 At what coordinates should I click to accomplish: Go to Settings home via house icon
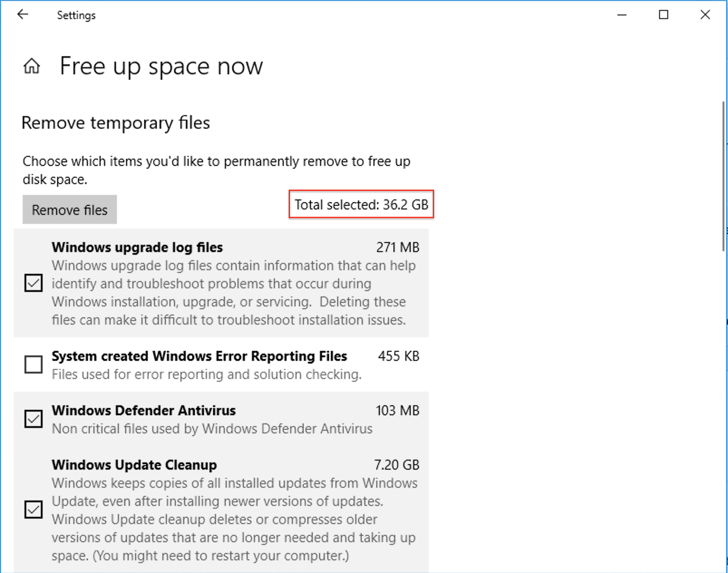pos(32,66)
